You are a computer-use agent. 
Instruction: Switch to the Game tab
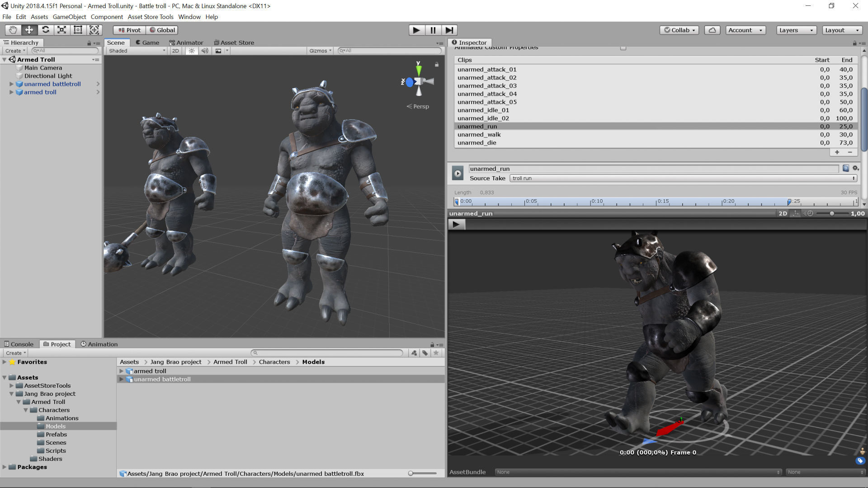tap(147, 42)
